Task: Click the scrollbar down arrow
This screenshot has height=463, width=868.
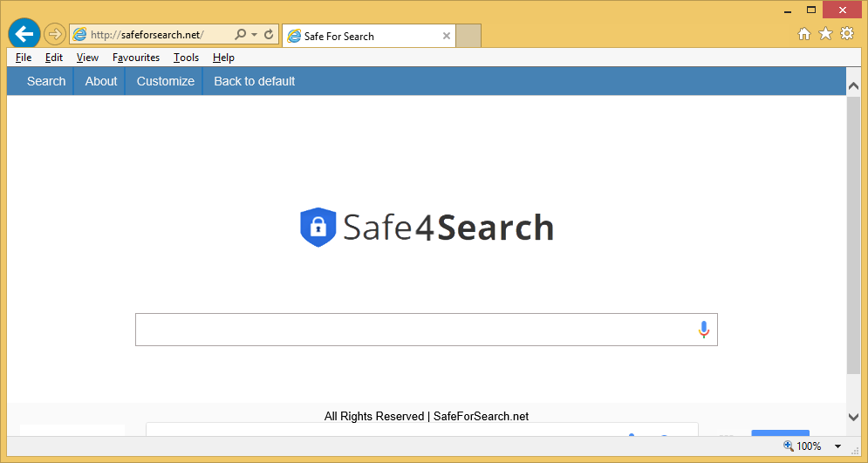Action: 853,417
